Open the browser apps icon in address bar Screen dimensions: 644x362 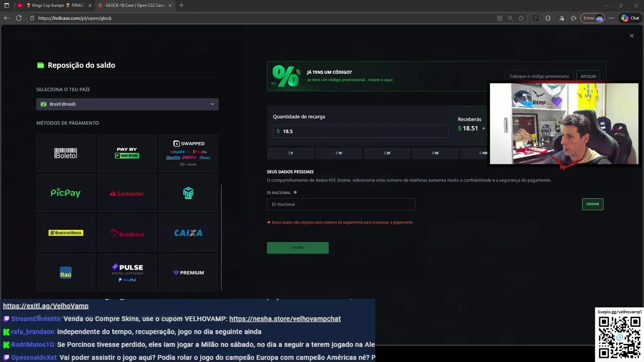click(x=500, y=18)
